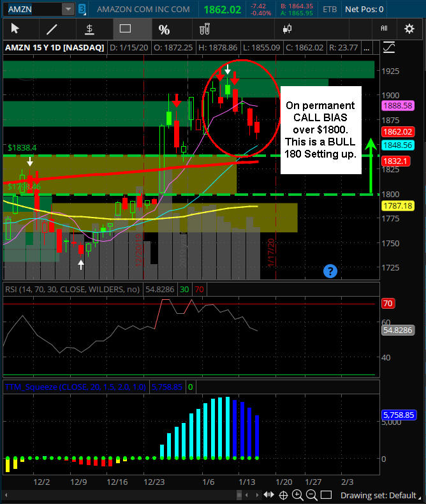Click the full-range rectangle zoom icon
The image size is (426, 504).
pyautogui.click(x=326, y=494)
